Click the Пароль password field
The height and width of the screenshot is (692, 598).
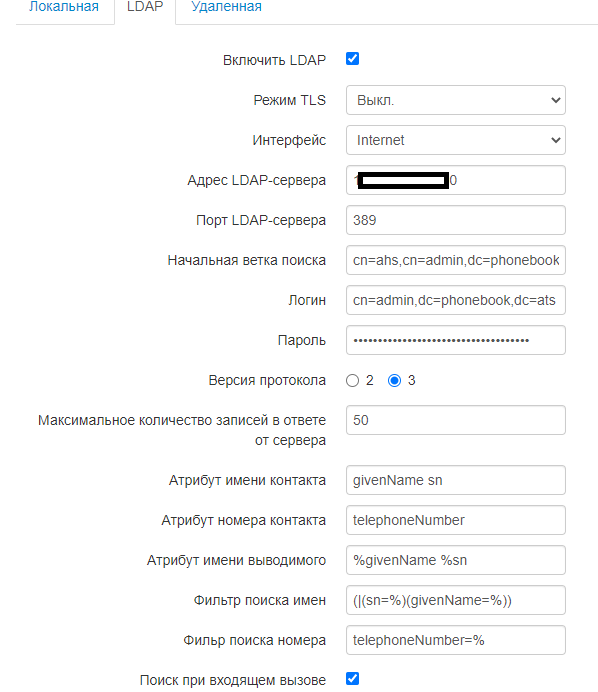(455, 340)
